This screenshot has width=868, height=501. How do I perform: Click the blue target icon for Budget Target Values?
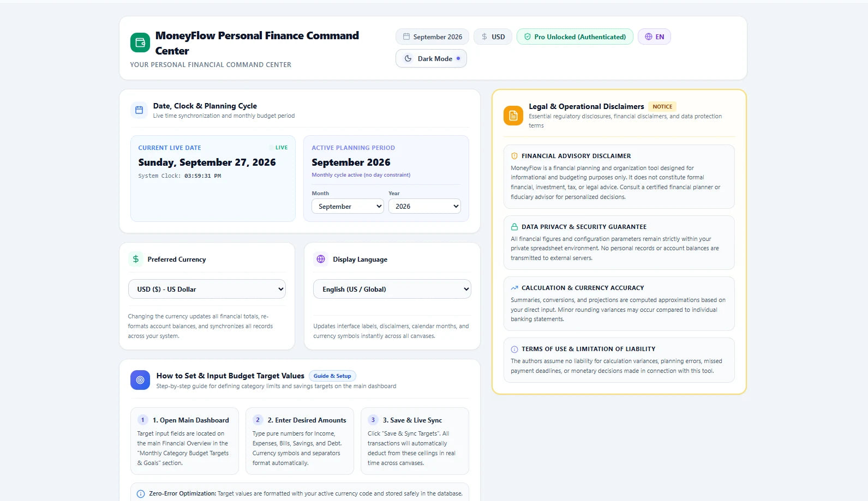[140, 380]
